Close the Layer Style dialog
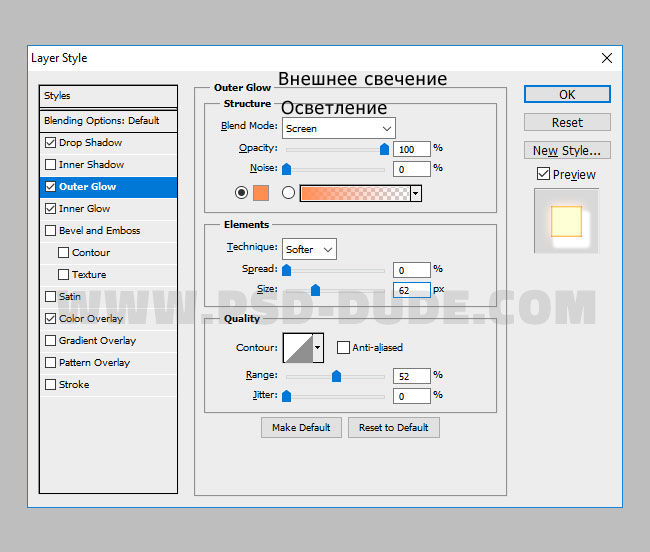650x552 pixels. (x=606, y=58)
